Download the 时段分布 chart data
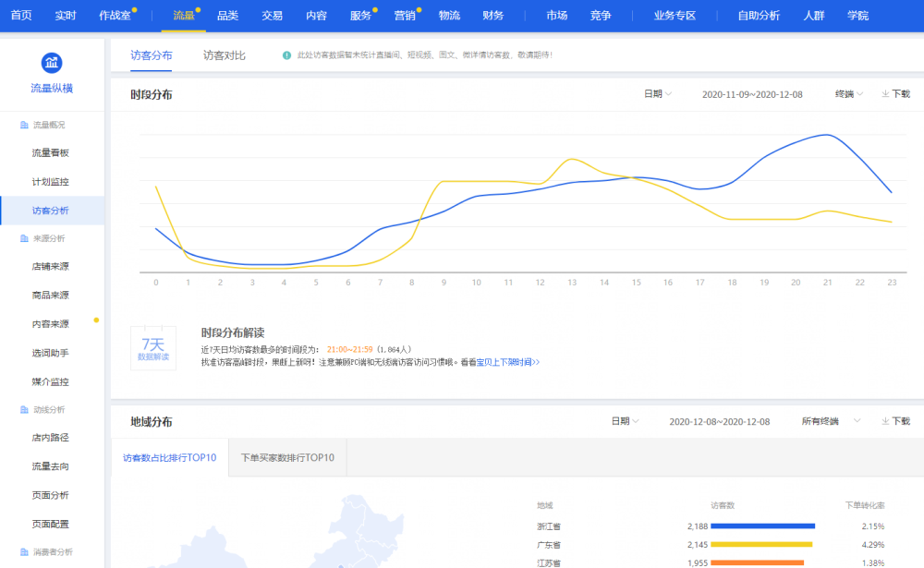The width and height of the screenshot is (924, 568). pyautogui.click(x=895, y=94)
